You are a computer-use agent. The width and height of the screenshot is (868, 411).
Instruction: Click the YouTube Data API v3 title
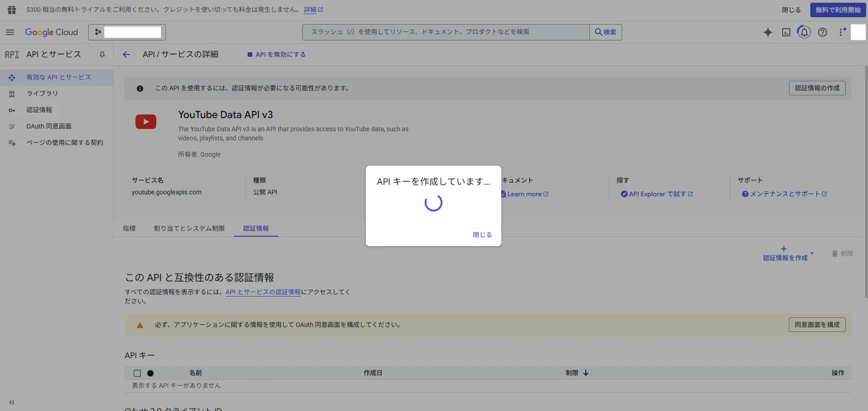tap(225, 115)
